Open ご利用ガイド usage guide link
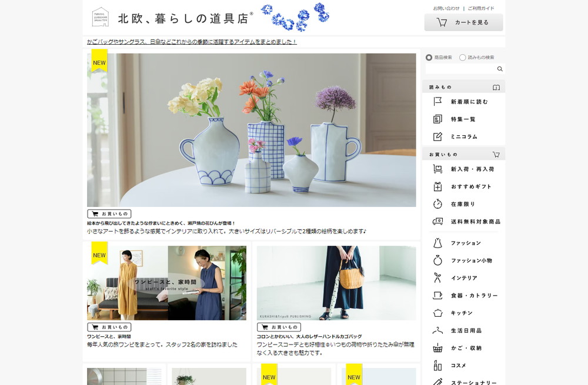The width and height of the screenshot is (588, 385). (x=481, y=8)
